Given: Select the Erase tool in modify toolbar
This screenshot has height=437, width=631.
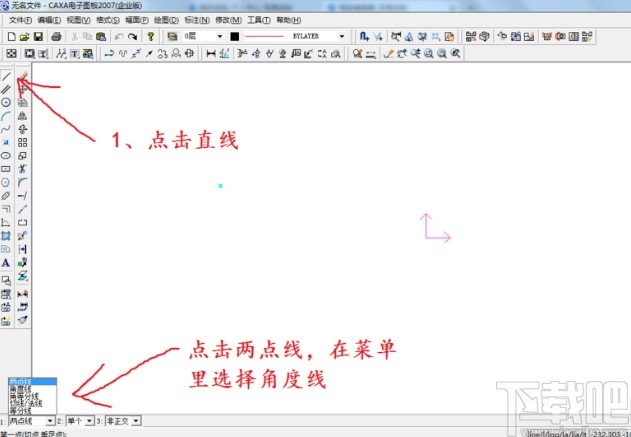Looking at the screenshot, I should (x=23, y=76).
